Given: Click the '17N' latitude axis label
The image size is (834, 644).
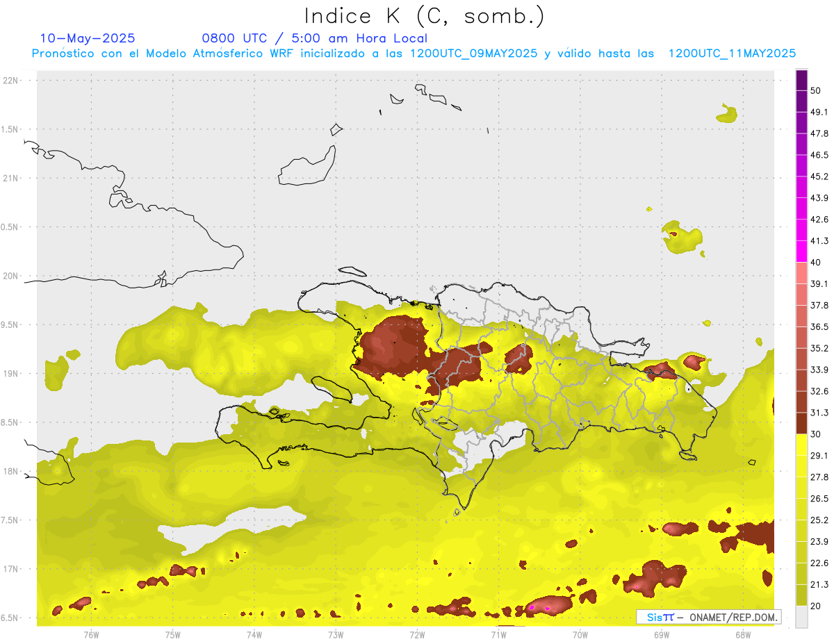Looking at the screenshot, I should (10, 569).
